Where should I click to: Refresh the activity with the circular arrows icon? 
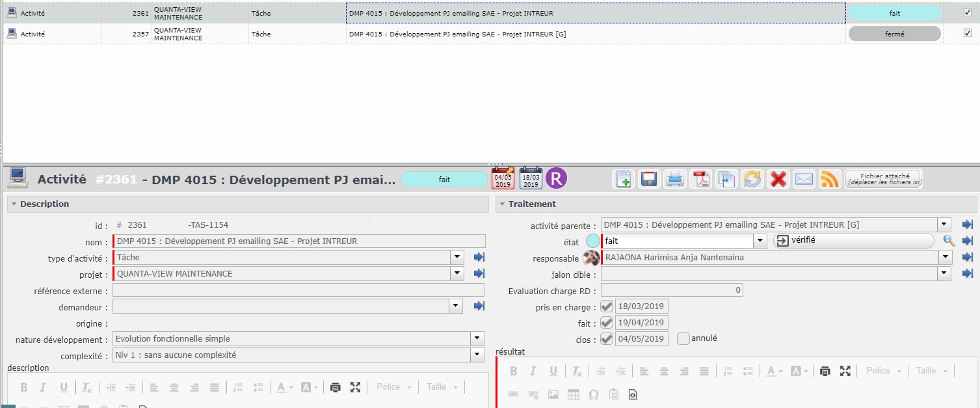pos(752,179)
